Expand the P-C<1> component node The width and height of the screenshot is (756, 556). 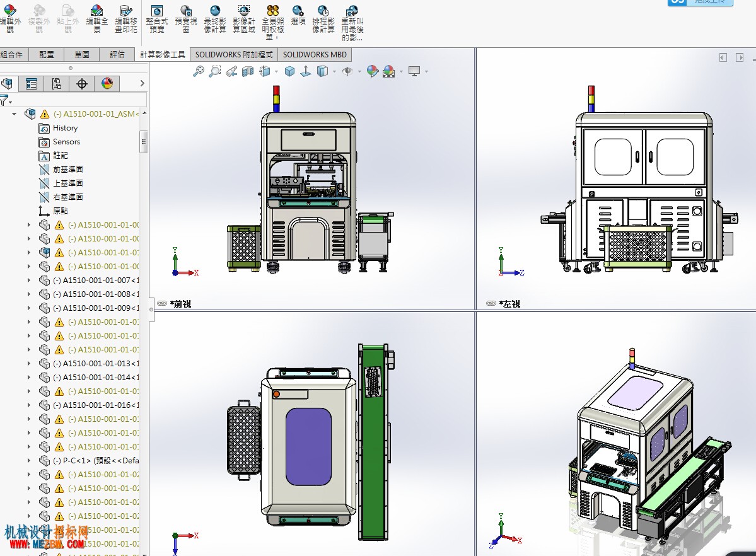29,461
